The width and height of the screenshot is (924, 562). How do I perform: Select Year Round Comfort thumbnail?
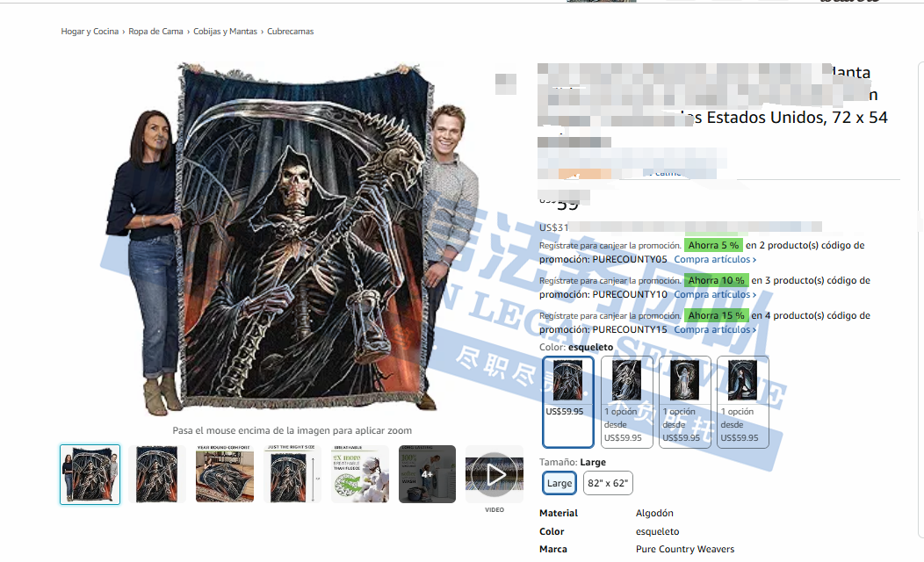pos(225,474)
